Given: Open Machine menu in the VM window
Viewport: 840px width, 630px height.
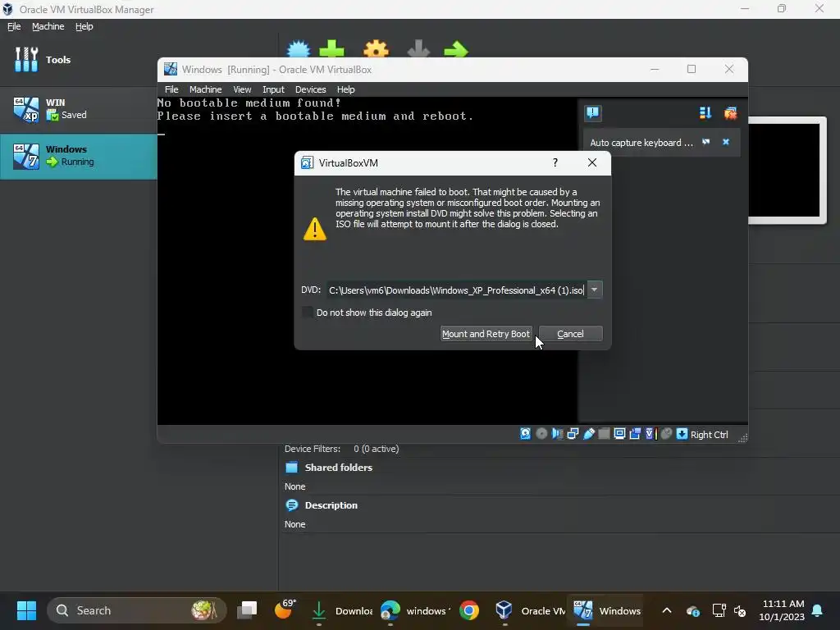Looking at the screenshot, I should pos(205,89).
